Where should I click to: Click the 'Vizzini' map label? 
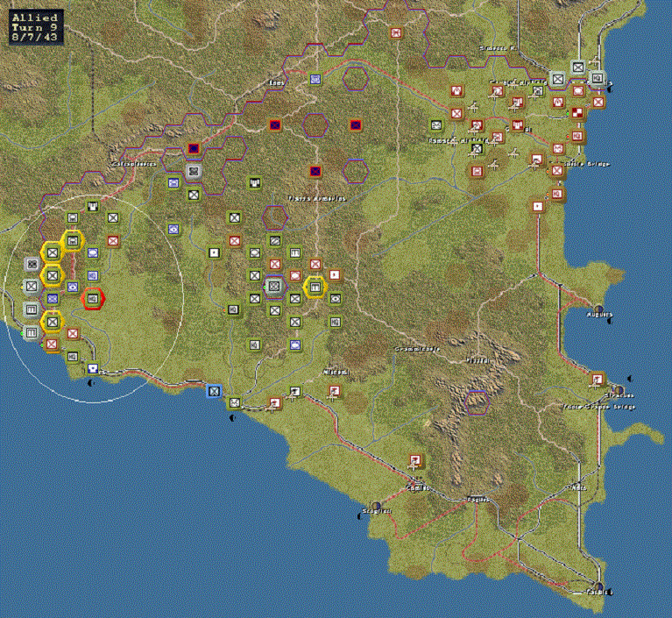(477, 360)
